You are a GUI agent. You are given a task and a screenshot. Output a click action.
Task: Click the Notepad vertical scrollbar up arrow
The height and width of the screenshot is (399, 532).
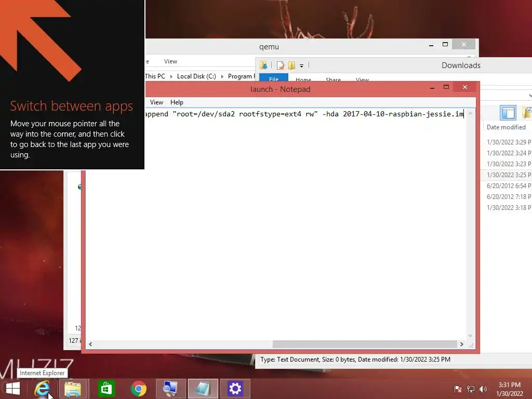(x=470, y=114)
